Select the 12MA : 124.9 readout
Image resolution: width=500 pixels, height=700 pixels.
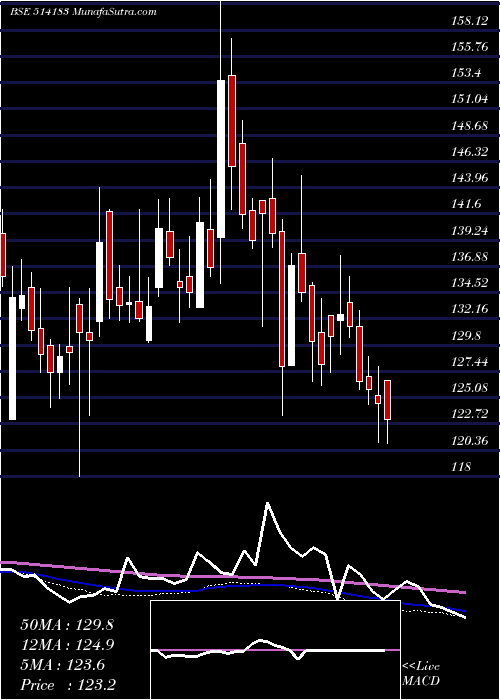coord(67,645)
